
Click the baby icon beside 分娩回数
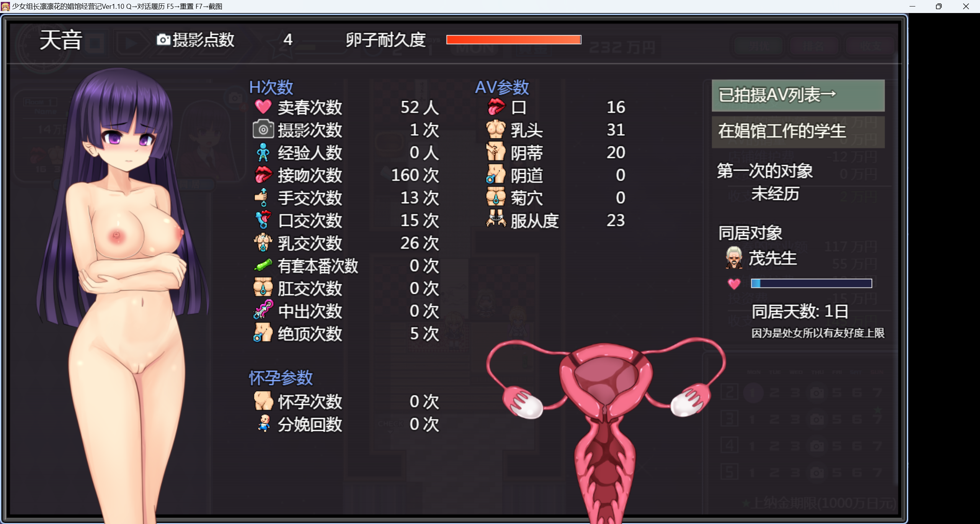click(x=263, y=424)
